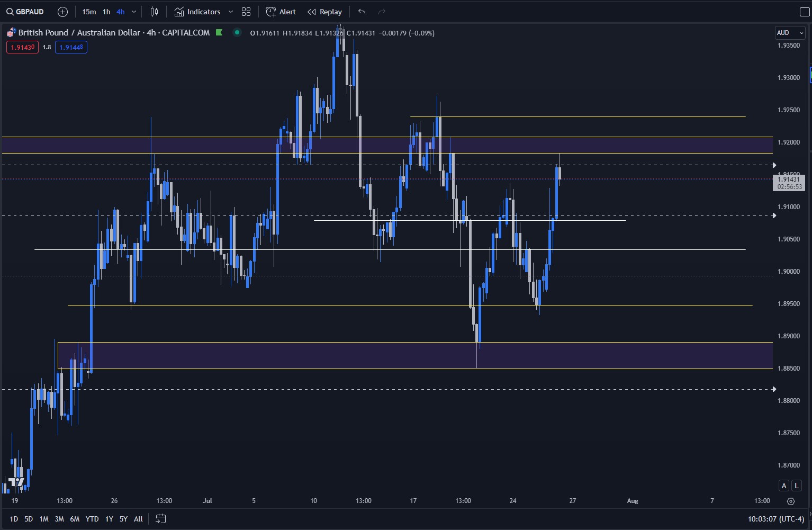This screenshot has height=530, width=812.
Task: Toggle the green data connection status dot
Action: [x=237, y=32]
